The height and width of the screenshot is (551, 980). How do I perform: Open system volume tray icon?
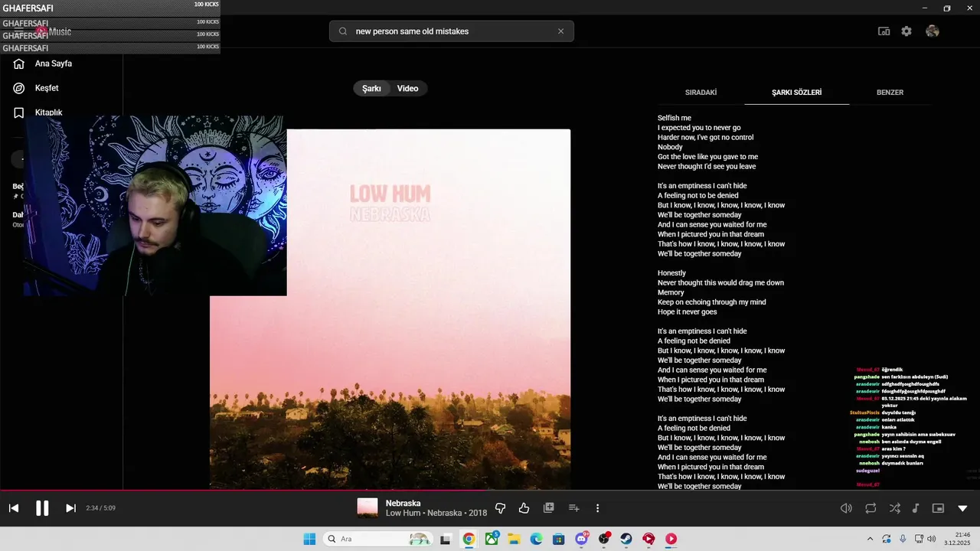(x=931, y=539)
